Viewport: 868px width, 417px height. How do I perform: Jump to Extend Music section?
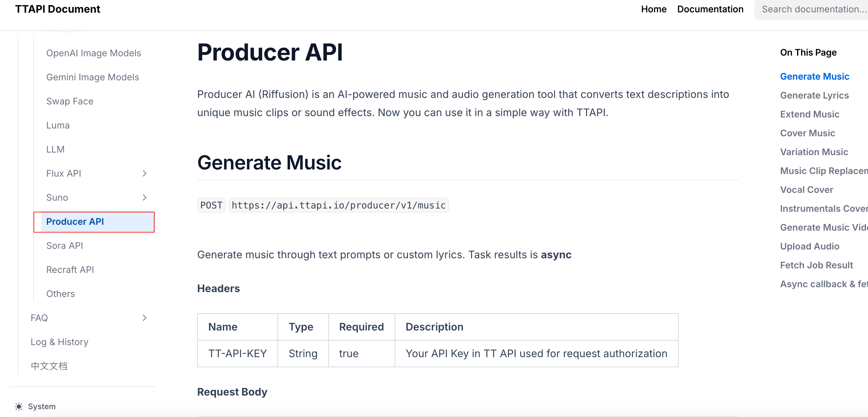click(809, 114)
